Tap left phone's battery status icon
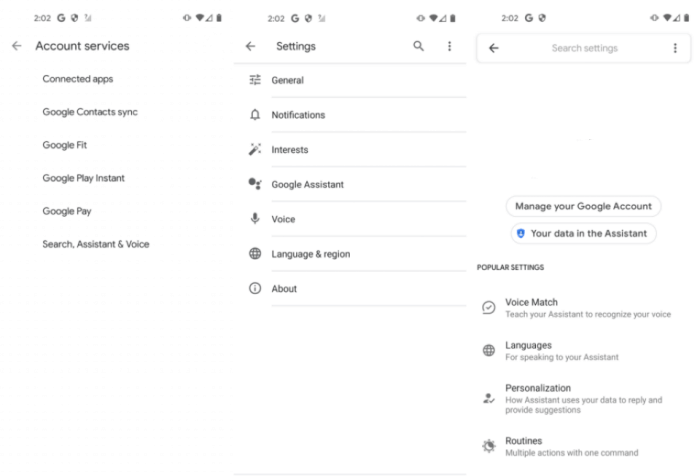700x476 pixels. (219, 18)
